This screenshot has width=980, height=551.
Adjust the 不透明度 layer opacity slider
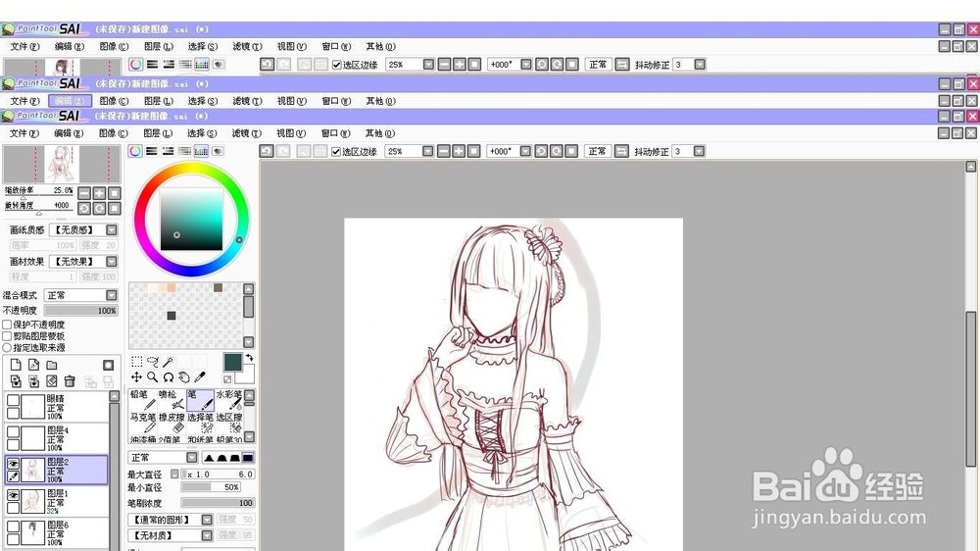[81, 310]
